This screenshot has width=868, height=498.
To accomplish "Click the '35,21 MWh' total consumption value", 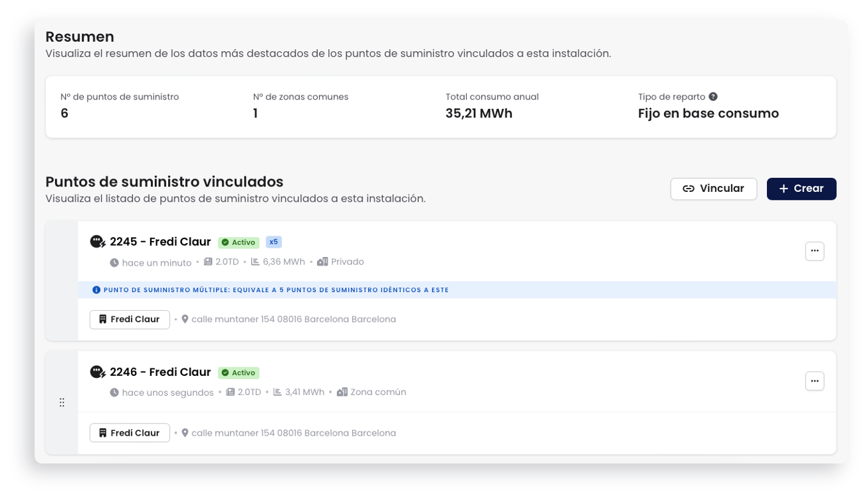I will [479, 114].
